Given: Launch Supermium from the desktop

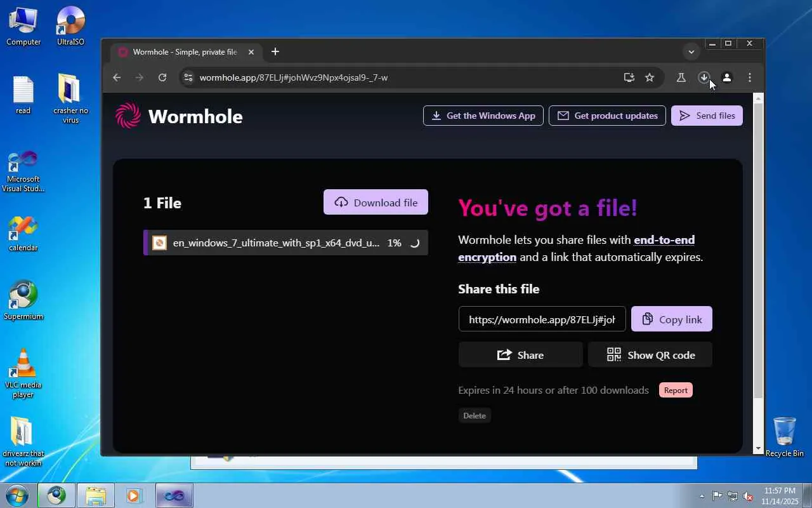Looking at the screenshot, I should point(23,301).
